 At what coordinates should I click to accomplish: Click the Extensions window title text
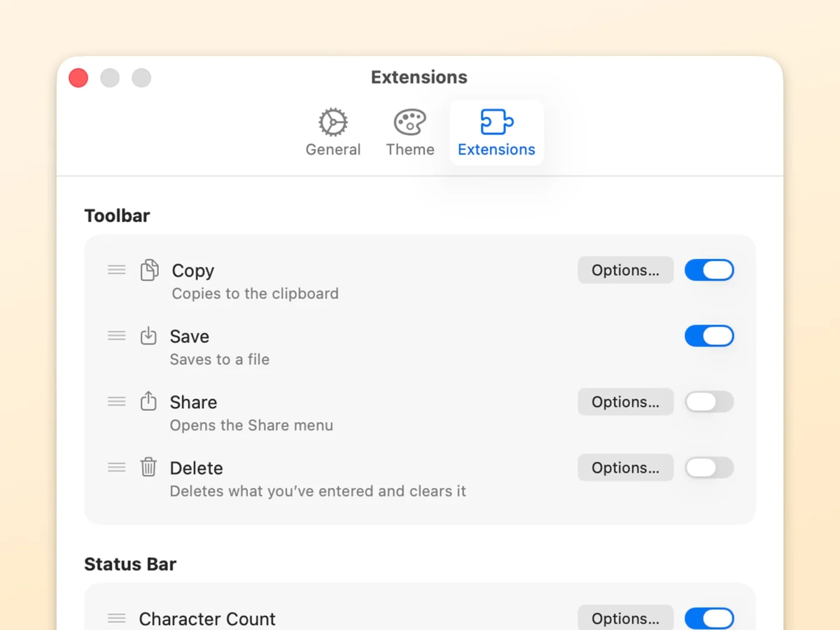click(419, 77)
